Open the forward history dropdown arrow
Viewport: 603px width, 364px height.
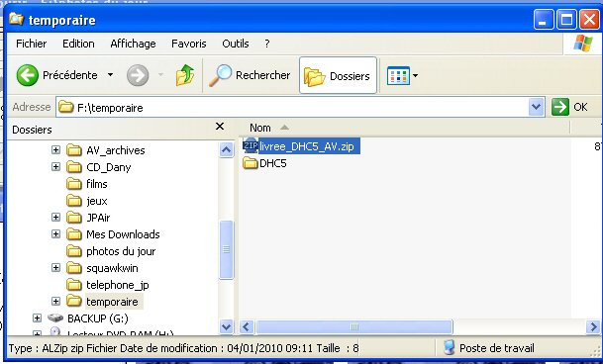point(160,74)
